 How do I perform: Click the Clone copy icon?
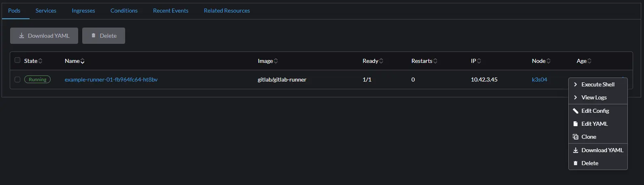coord(575,137)
